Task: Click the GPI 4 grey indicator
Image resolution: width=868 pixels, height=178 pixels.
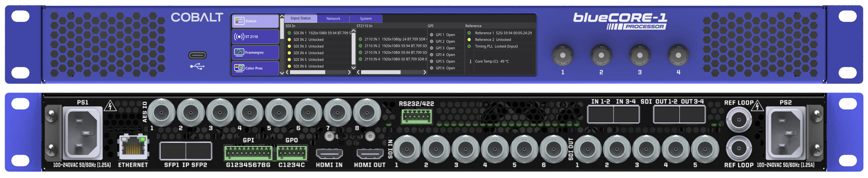Action: (432, 55)
